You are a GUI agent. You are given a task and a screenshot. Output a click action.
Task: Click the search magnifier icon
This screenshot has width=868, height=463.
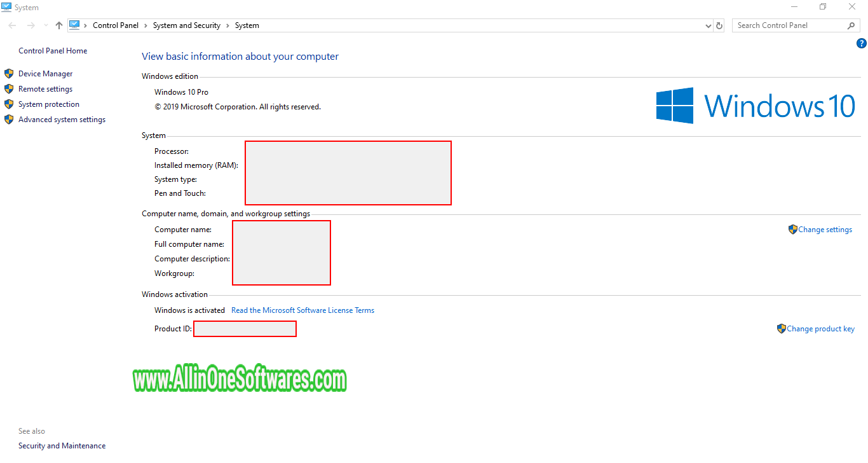point(851,25)
